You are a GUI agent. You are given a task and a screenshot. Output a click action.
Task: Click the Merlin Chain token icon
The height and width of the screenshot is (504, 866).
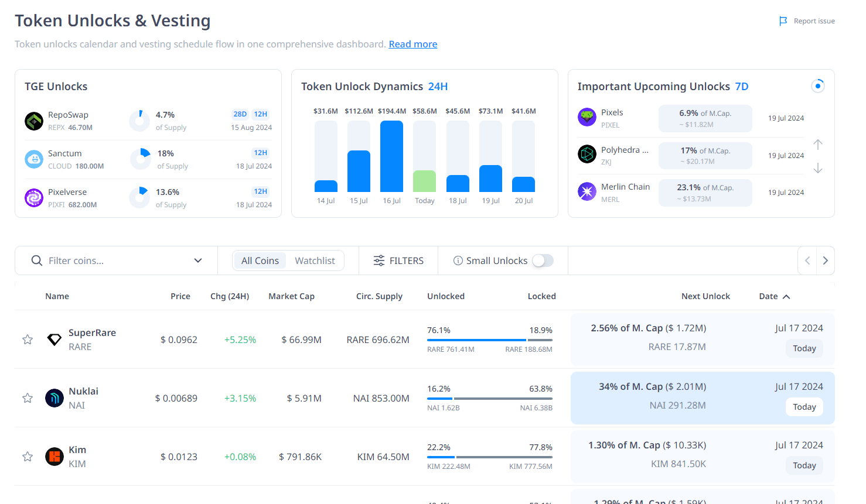(587, 191)
